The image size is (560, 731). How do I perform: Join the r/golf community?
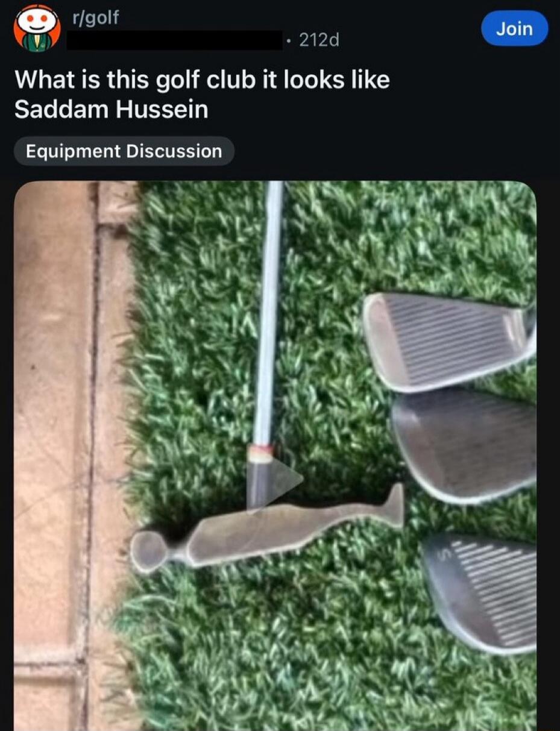coord(514,28)
